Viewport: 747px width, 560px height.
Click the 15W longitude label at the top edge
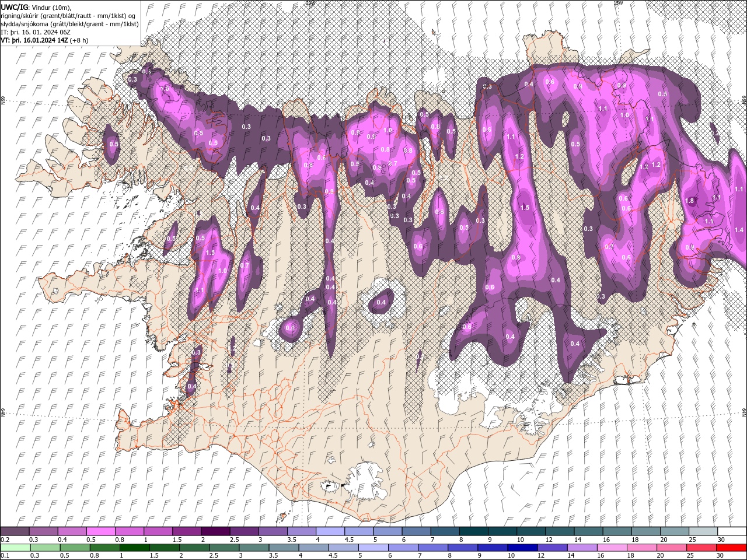tap(618, 3)
